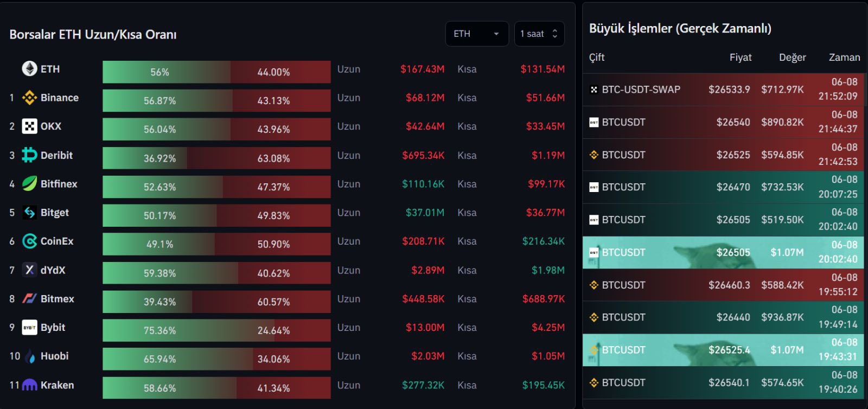Open the 1 saat timeframe selector
The image size is (868, 409).
pyautogui.click(x=539, y=34)
